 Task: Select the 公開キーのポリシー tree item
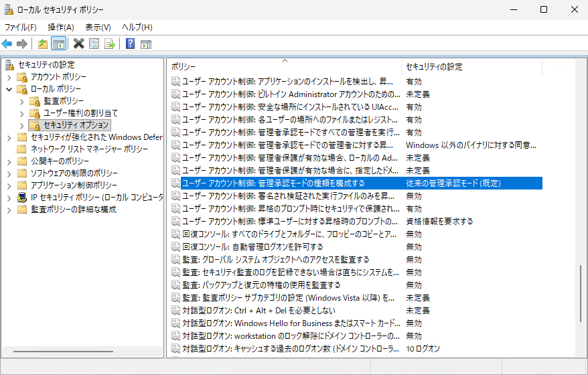point(60,161)
